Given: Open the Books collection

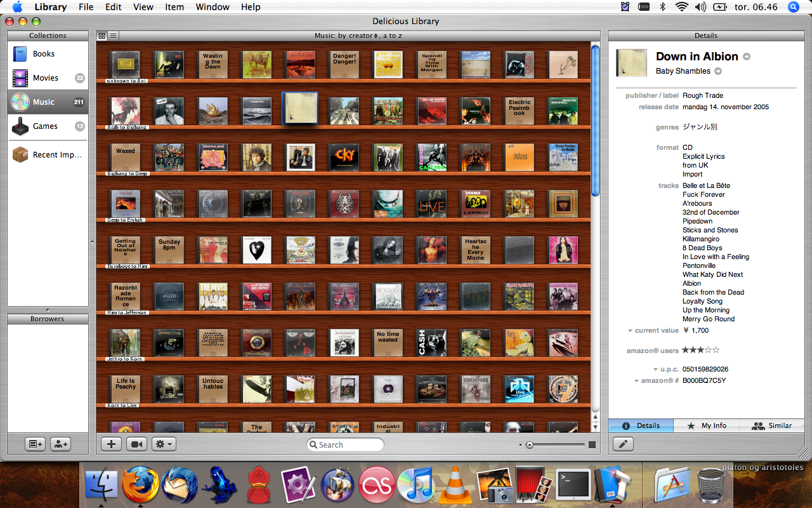Looking at the screenshot, I should click(x=48, y=54).
